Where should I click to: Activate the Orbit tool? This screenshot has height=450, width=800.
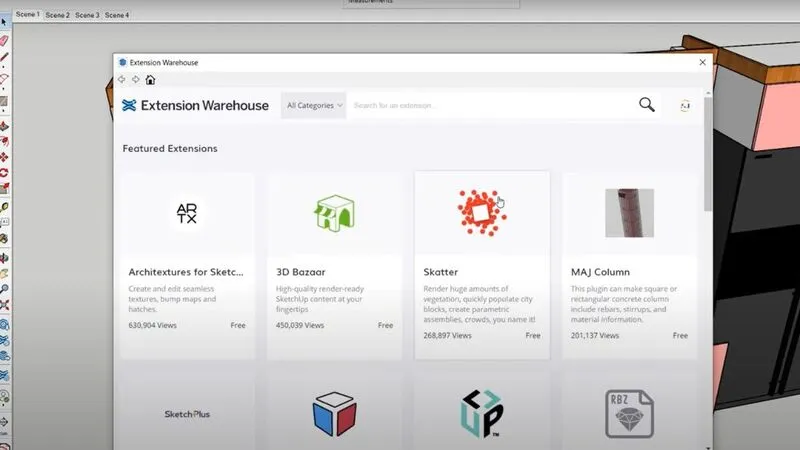pyautogui.click(x=4, y=258)
